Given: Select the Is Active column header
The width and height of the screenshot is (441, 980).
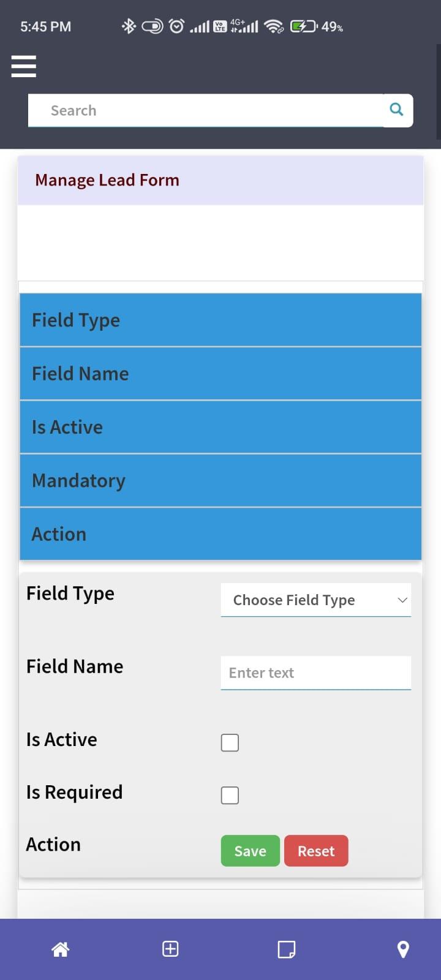Looking at the screenshot, I should tap(221, 427).
